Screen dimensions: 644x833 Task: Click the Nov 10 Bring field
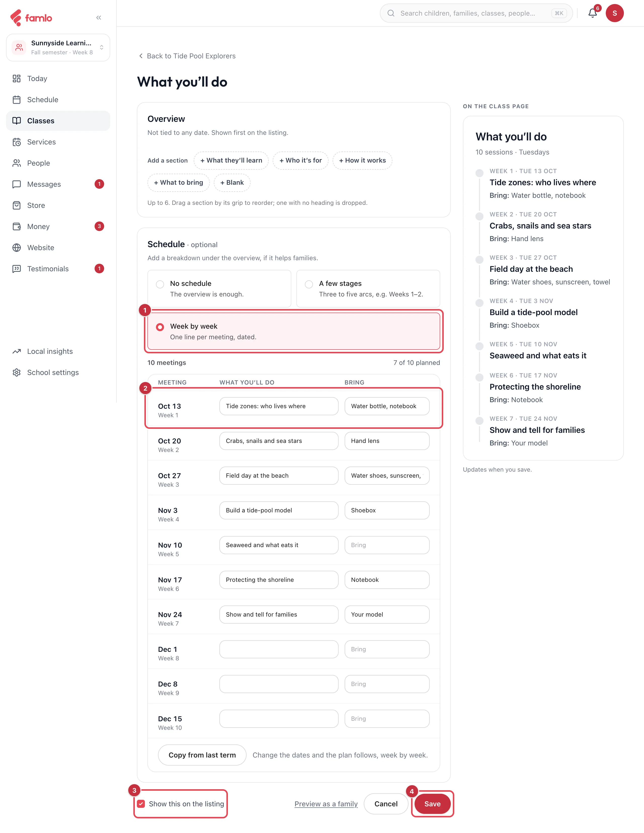click(387, 545)
